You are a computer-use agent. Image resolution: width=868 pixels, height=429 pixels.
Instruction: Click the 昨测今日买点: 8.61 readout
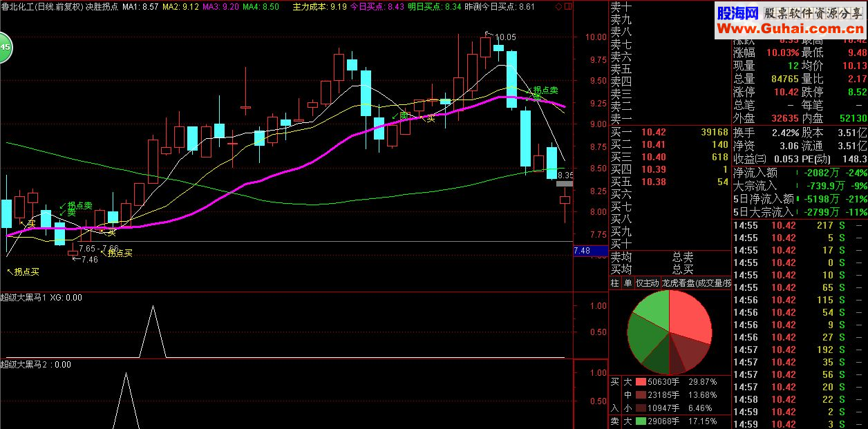pos(500,6)
